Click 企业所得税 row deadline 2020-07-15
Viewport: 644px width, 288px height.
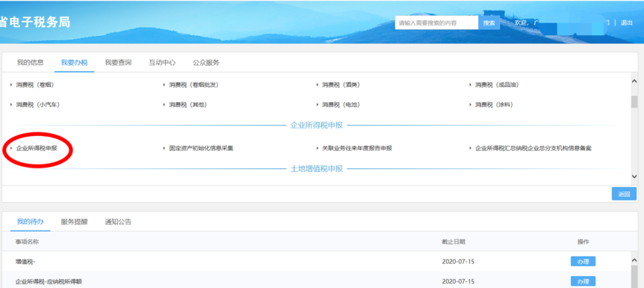(459, 282)
